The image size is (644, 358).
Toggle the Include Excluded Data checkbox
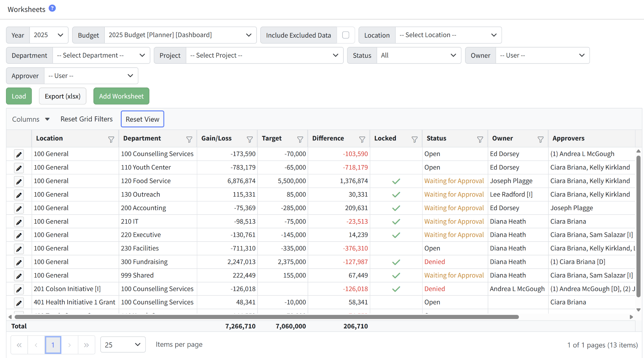346,35
